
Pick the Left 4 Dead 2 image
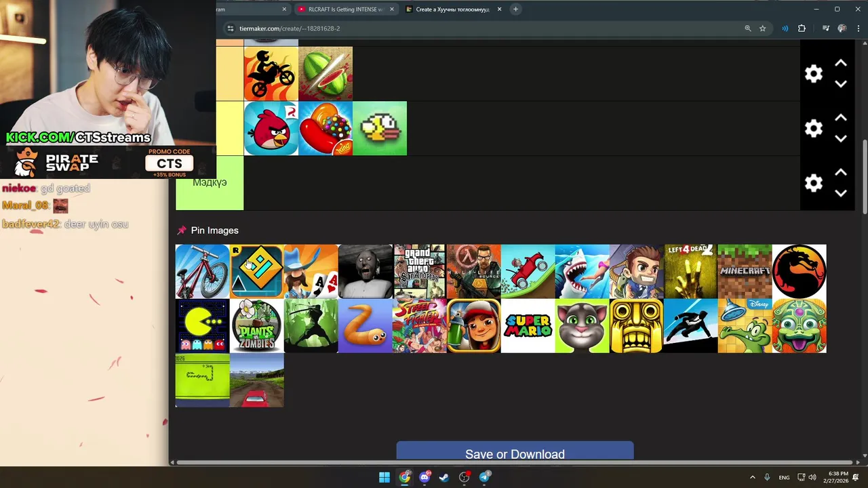click(690, 272)
